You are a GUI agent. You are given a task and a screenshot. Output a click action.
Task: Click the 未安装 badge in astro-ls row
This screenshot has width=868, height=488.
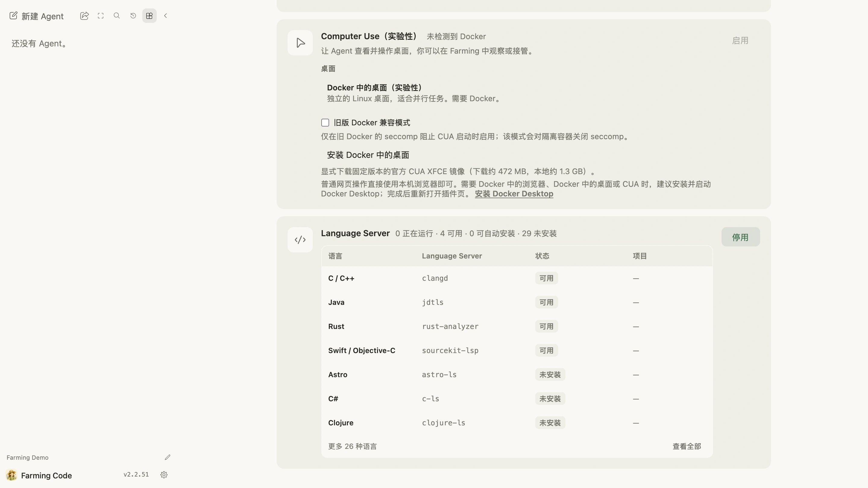coord(550,374)
